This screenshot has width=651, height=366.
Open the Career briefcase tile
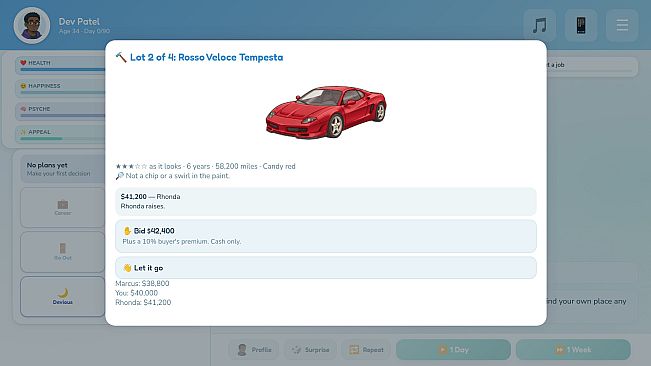point(63,207)
